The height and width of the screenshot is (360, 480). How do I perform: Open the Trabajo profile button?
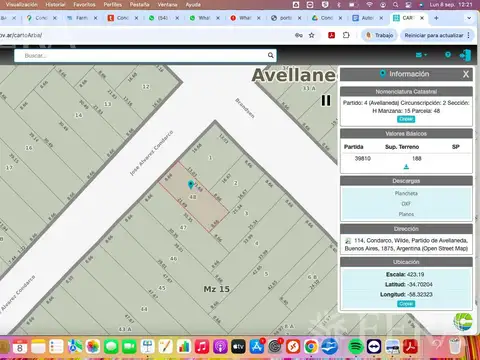(379, 35)
